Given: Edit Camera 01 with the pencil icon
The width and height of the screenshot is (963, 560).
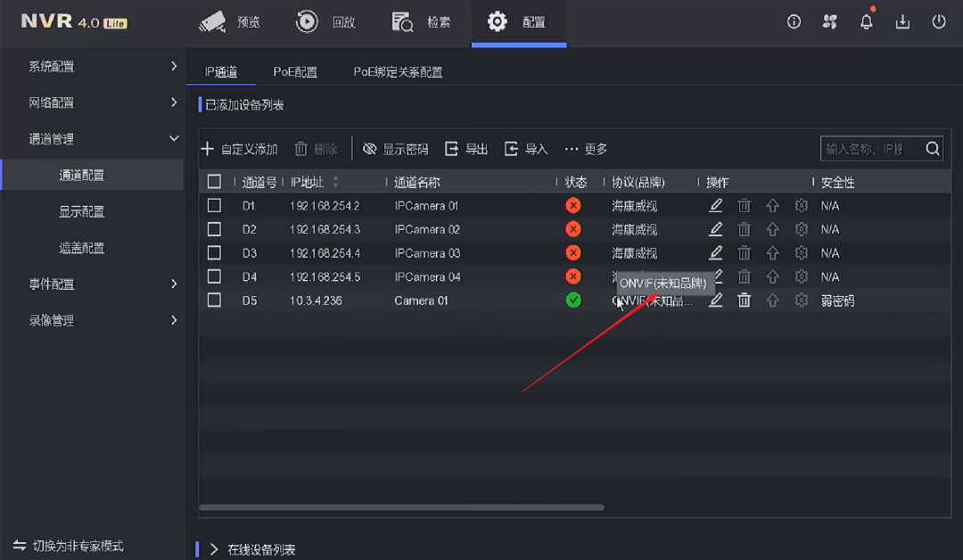Looking at the screenshot, I should coord(715,301).
